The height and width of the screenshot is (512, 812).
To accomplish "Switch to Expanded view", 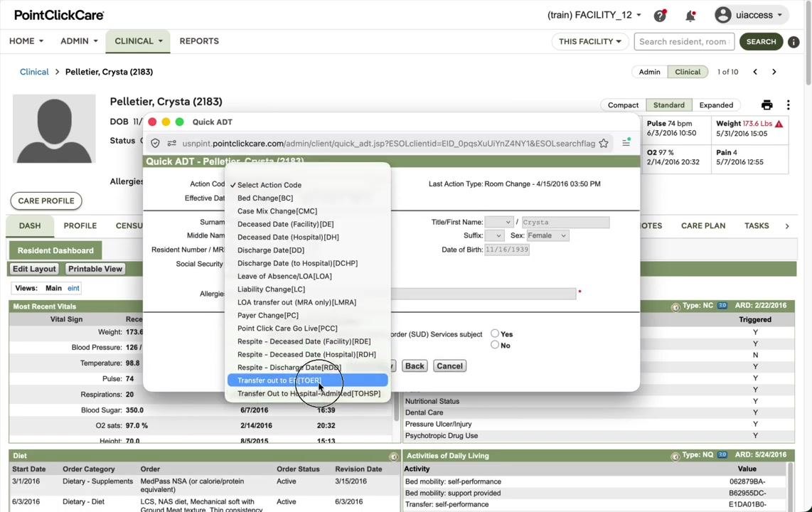I will 716,105.
